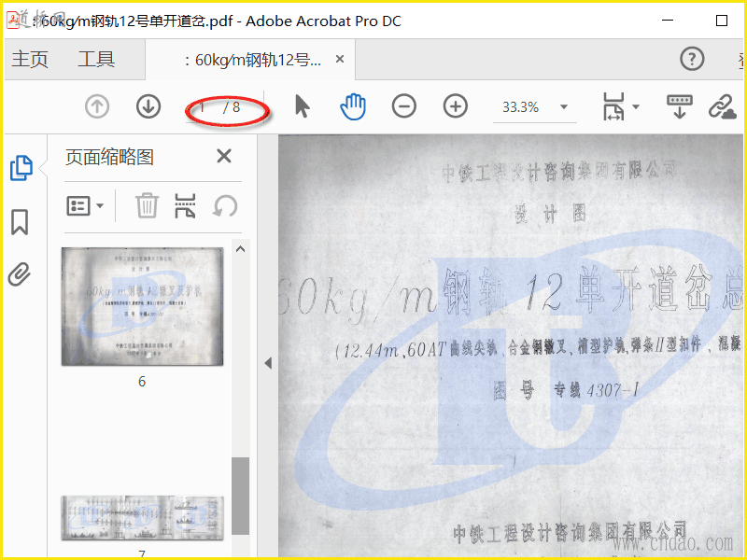Switch to the 主页 tab
Screen dimensions: 747x560
coord(30,60)
